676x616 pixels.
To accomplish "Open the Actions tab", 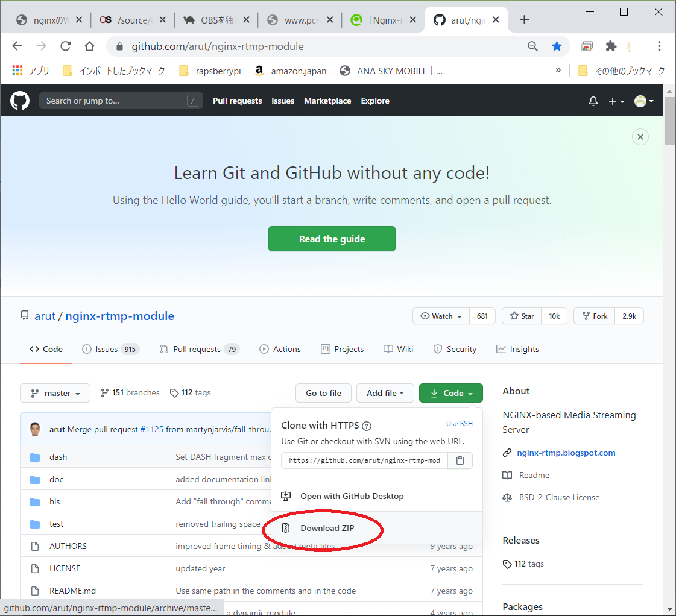I will tap(280, 349).
